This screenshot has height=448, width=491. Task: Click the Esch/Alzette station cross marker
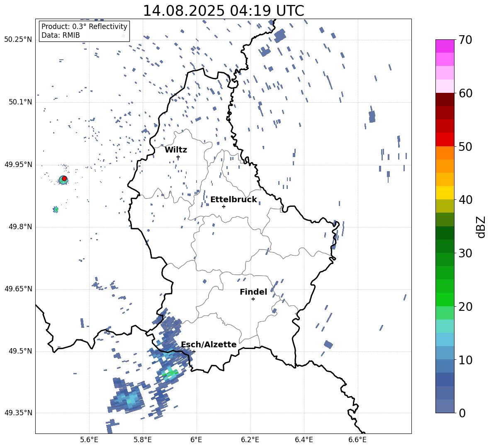click(194, 351)
